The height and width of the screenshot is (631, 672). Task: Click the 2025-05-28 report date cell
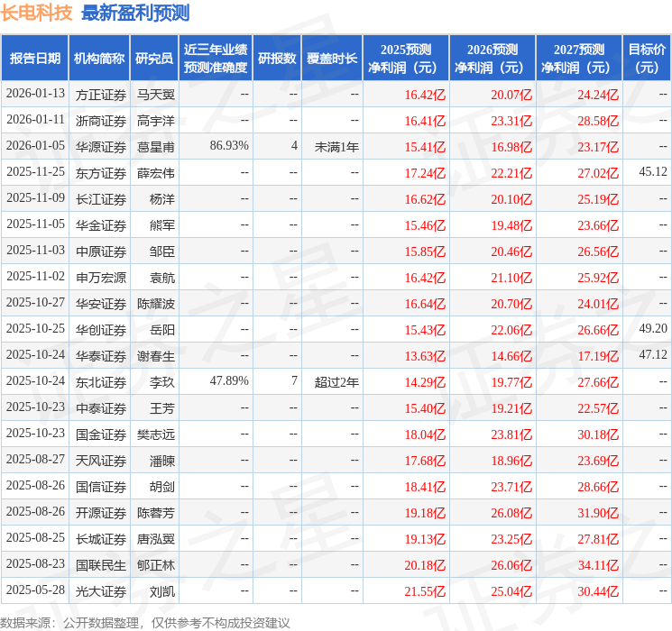35,590
